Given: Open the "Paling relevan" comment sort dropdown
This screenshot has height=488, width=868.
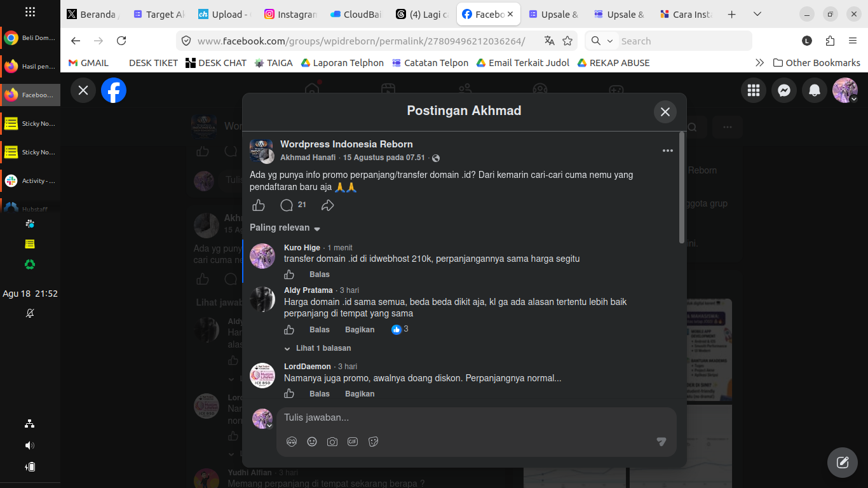Looking at the screenshot, I should tap(285, 227).
